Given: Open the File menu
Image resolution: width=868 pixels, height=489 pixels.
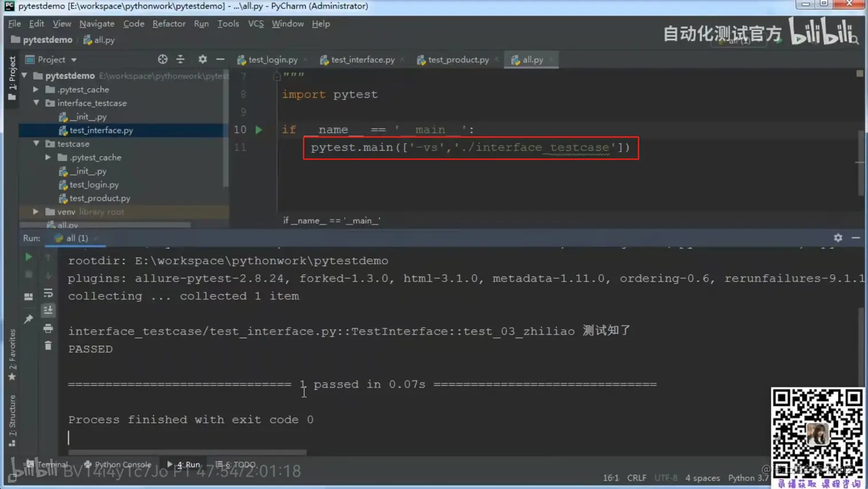Looking at the screenshot, I should (14, 24).
